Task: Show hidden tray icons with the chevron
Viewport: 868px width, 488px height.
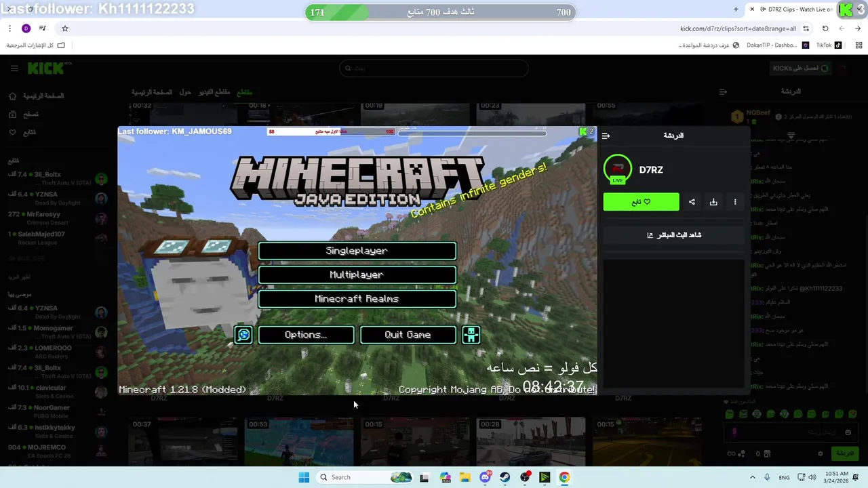Action: 752,477
